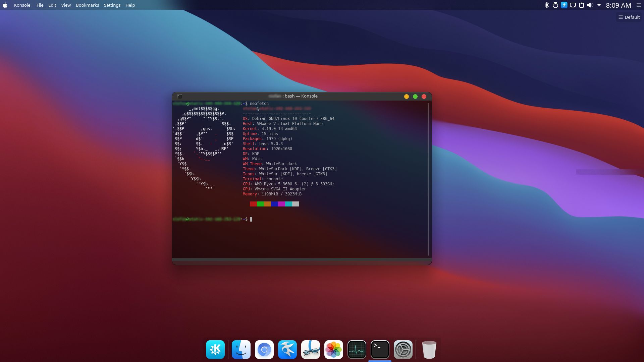The image size is (644, 362).
Task: Open the Bluetooth tray icon
Action: (x=546, y=5)
